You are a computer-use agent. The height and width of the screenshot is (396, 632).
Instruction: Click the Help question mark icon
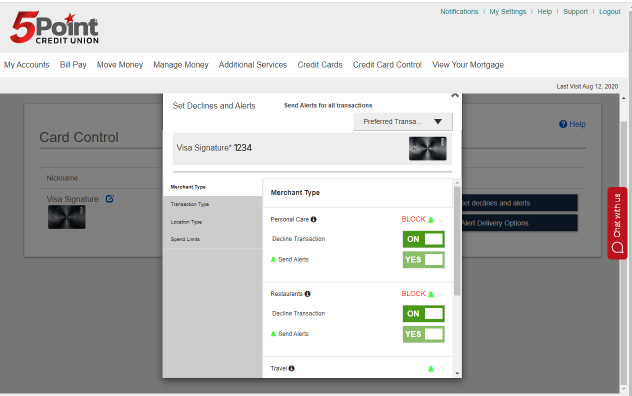tap(563, 124)
